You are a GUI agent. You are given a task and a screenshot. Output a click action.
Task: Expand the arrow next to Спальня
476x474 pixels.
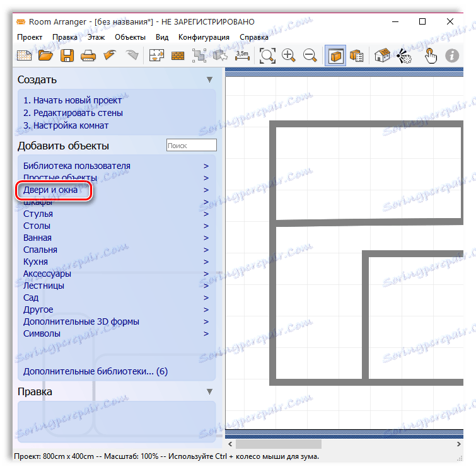pos(206,250)
